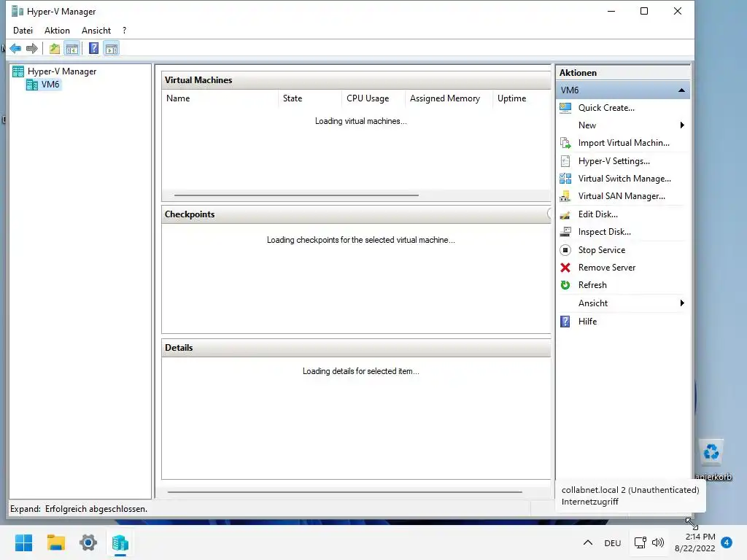
Task: Open File Explorer from the taskbar
Action: coord(55,542)
